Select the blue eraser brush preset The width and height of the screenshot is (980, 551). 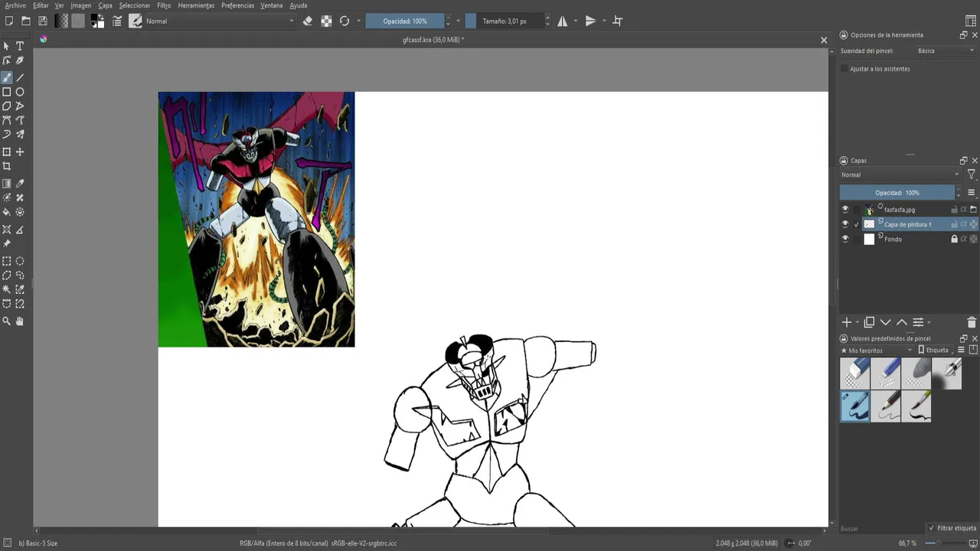pos(854,374)
